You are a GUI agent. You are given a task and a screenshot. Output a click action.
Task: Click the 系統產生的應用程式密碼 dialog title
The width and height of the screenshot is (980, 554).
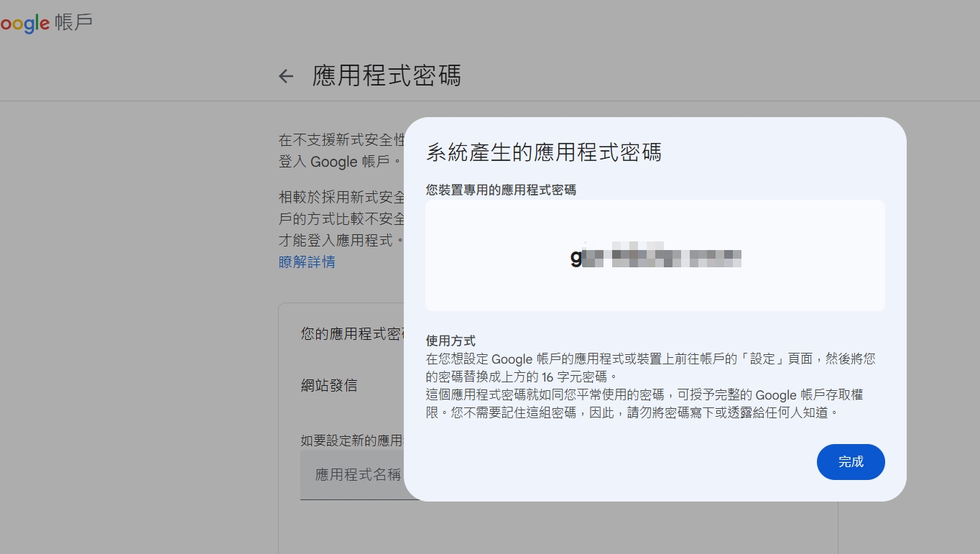(544, 152)
